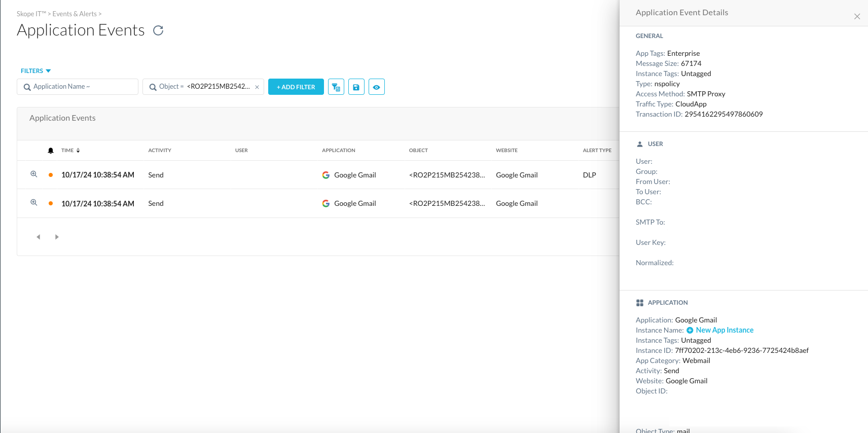868x433 pixels.
Task: Click the Message Size 67174 value
Action: [x=691, y=63]
